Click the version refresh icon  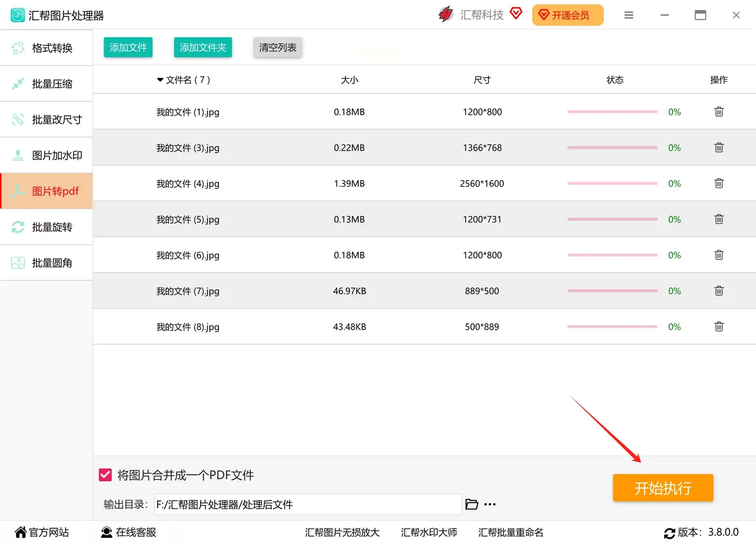[669, 533]
